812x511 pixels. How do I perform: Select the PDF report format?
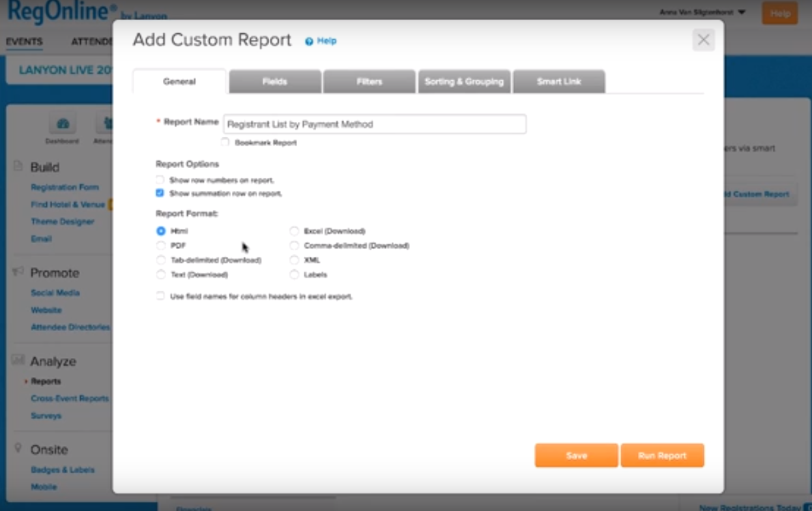(x=160, y=246)
